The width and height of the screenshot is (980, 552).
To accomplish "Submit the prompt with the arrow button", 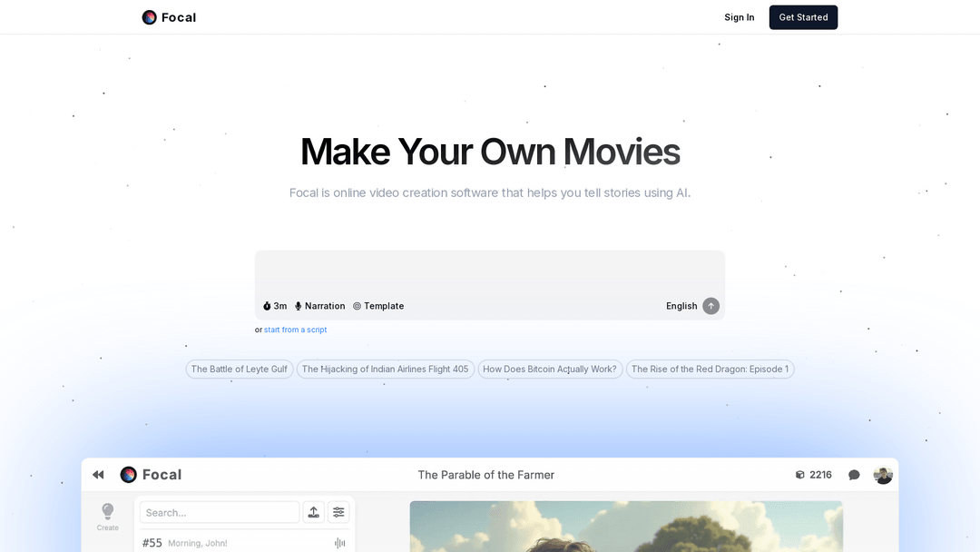I will click(710, 306).
